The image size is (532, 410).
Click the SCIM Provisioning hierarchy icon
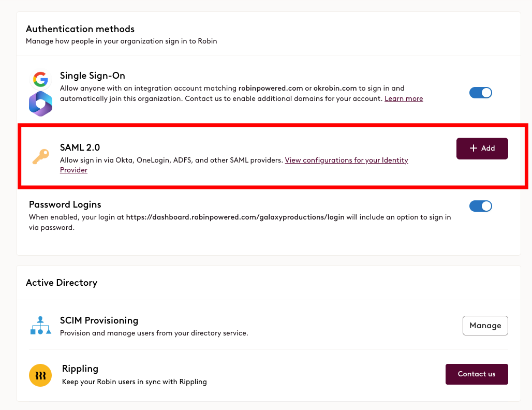pyautogui.click(x=40, y=326)
